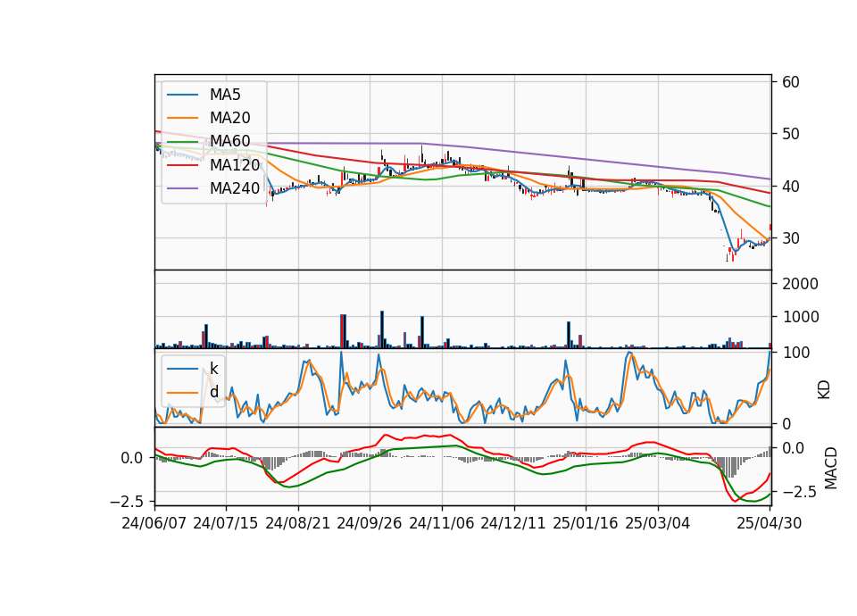Viewport: 857px width, 616px height.
Task: Click the 24/06/07 date axis label
Action: point(154,523)
